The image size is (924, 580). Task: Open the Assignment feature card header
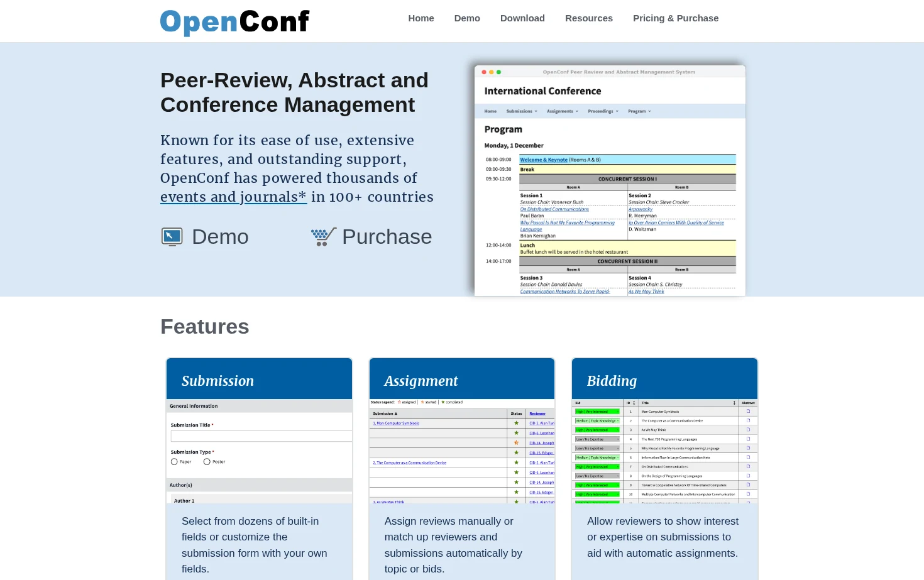pos(462,379)
